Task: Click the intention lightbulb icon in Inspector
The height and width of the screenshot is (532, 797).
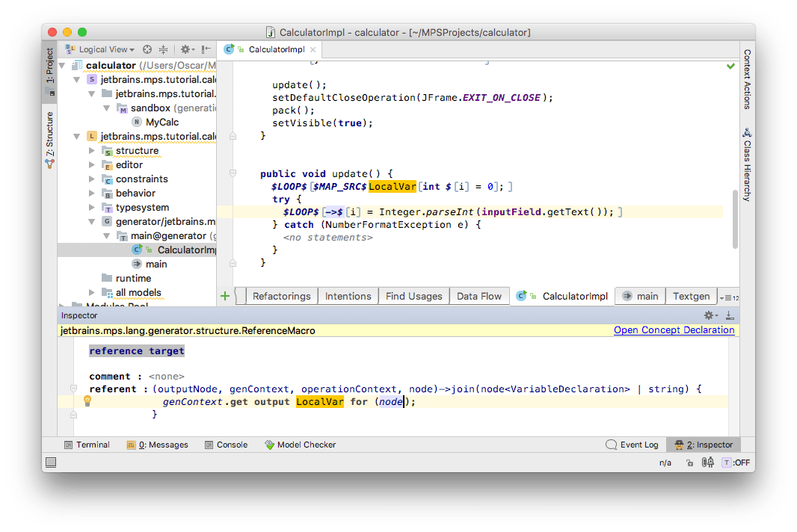Action: (x=87, y=401)
